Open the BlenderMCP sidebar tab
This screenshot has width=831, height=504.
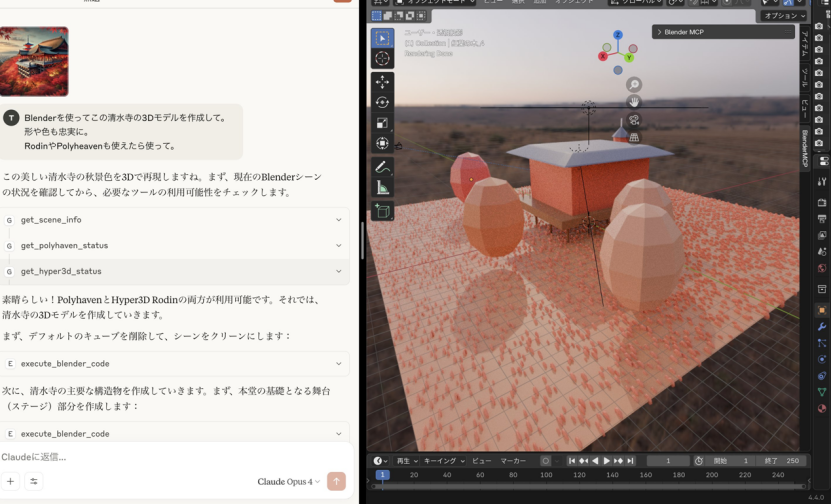(x=805, y=148)
